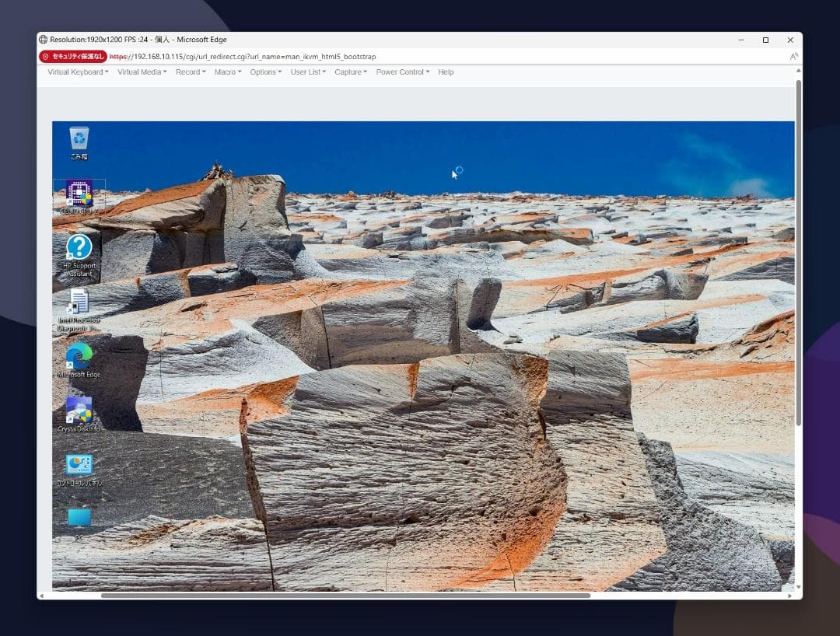Click the horizontal scrollbar at the bottom
The width and height of the screenshot is (840, 636).
pyautogui.click(x=345, y=596)
